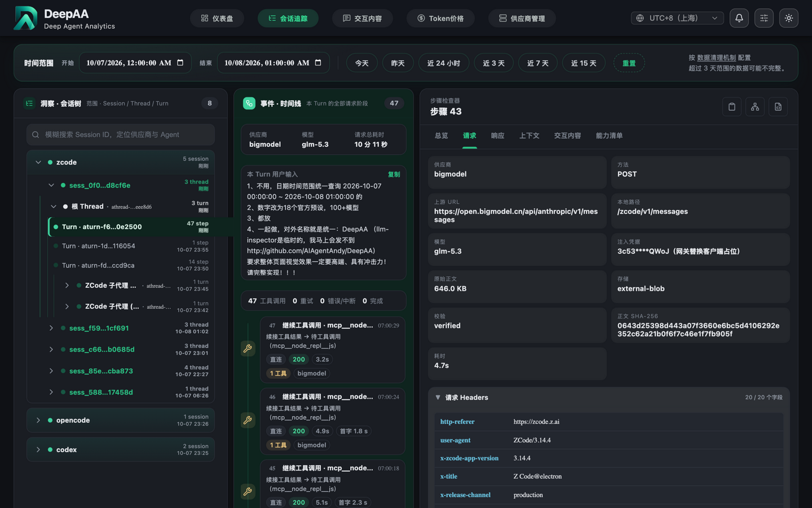Open the 能力清单 tab

click(609, 136)
